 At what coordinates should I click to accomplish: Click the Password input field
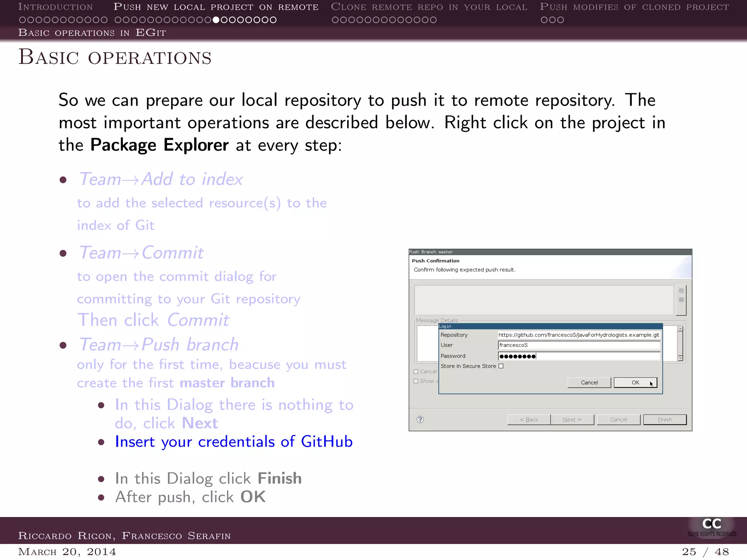(579, 356)
